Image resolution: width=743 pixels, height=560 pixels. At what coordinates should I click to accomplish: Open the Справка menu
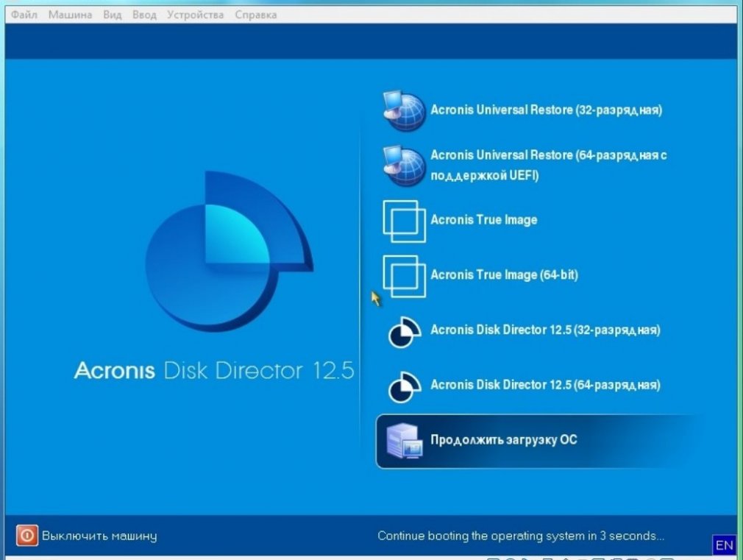(x=256, y=15)
